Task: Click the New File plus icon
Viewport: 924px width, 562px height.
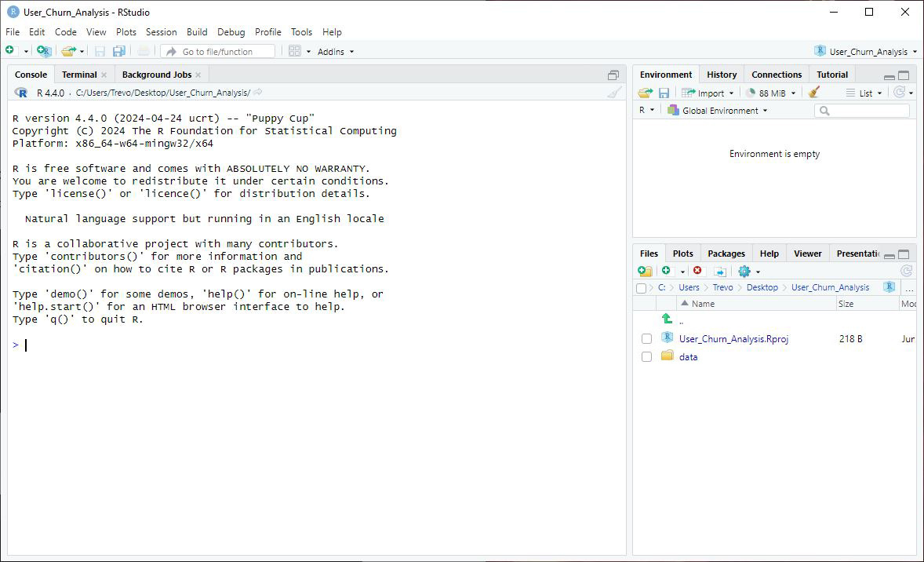Action: point(10,51)
